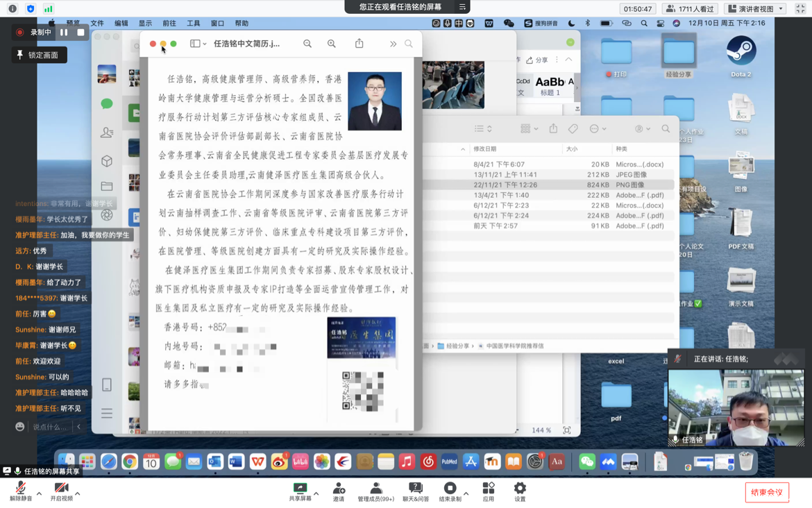Open Preview sidebar view options dropdown
The image size is (812, 508).
pyautogui.click(x=198, y=44)
